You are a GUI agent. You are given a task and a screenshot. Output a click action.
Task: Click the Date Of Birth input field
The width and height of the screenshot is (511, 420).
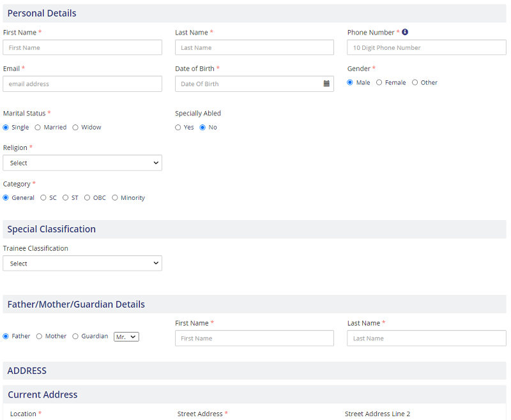248,84
